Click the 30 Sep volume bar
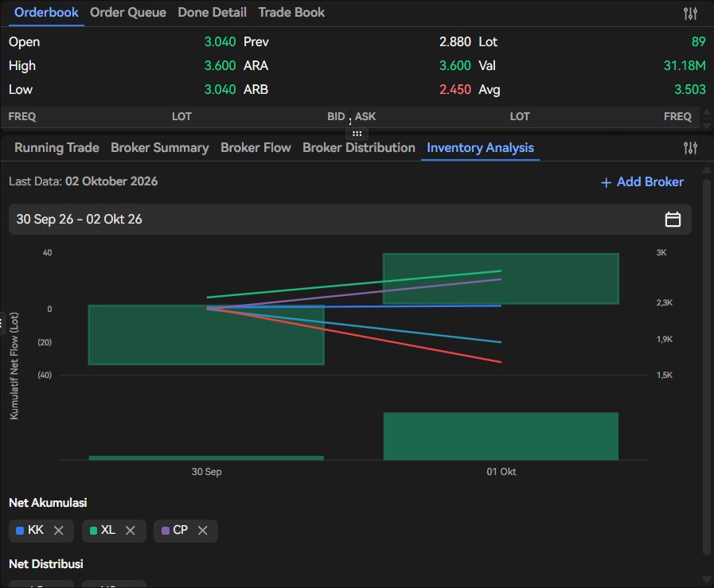This screenshot has height=588, width=714. point(206,458)
